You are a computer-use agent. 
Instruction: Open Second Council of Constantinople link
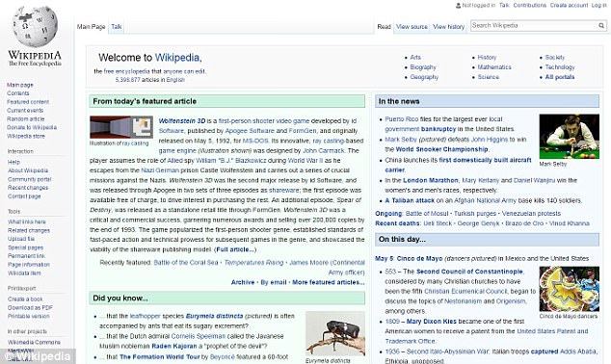[470, 272]
